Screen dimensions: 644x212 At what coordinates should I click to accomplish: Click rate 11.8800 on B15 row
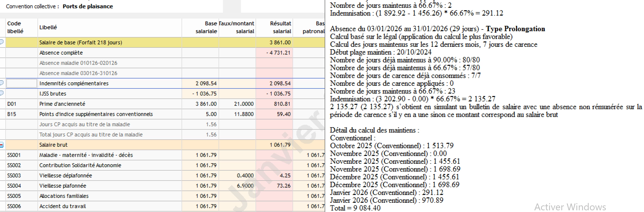244,114
